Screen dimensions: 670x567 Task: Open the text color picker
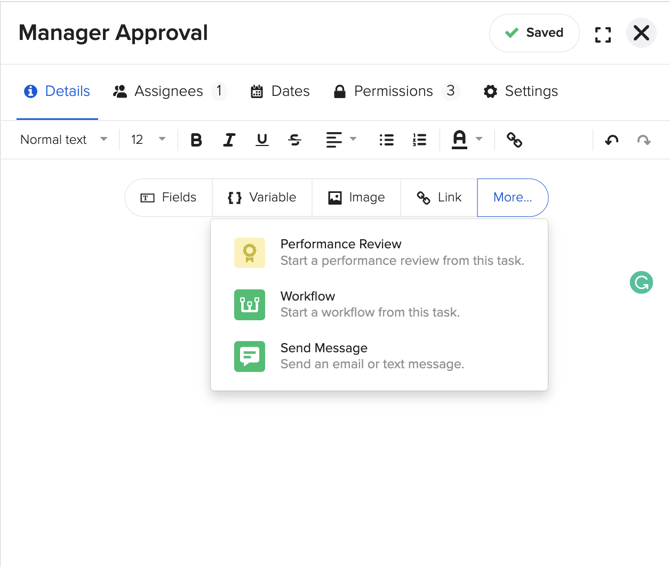click(x=465, y=140)
